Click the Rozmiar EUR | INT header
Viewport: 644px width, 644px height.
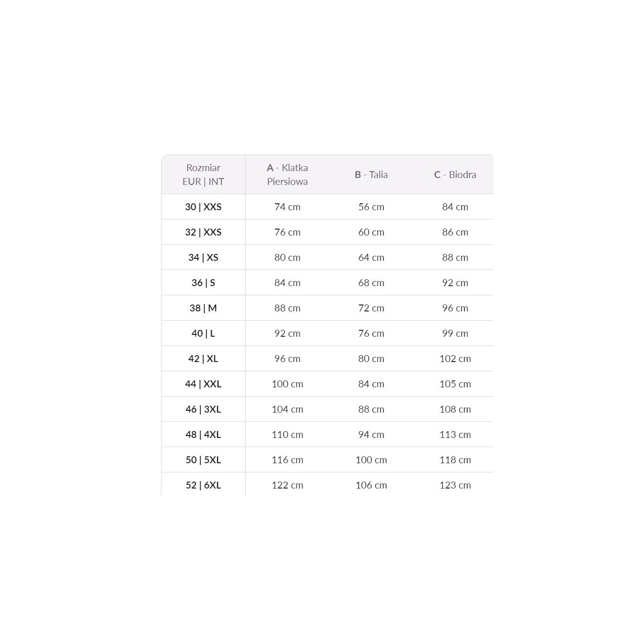tap(203, 175)
